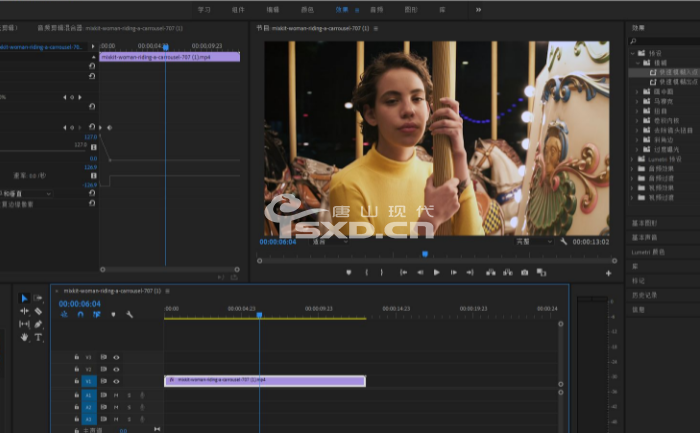Screen dimensions: 700x433
Task: Toggle V1 track targeting
Action: (89, 381)
